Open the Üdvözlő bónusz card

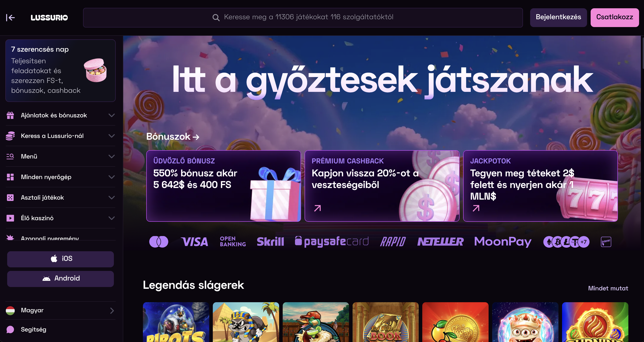click(x=224, y=186)
